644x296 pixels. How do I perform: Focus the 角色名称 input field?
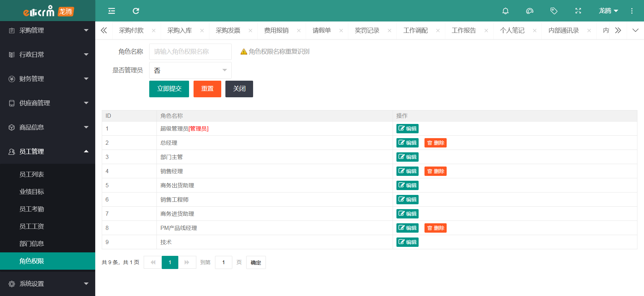pyautogui.click(x=190, y=52)
